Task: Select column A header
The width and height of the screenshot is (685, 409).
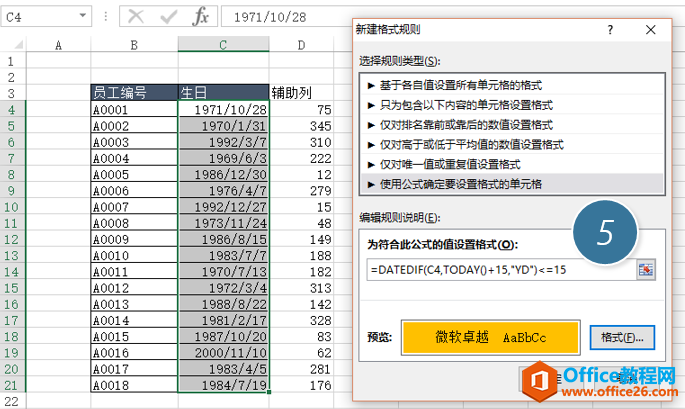Action: (x=59, y=45)
